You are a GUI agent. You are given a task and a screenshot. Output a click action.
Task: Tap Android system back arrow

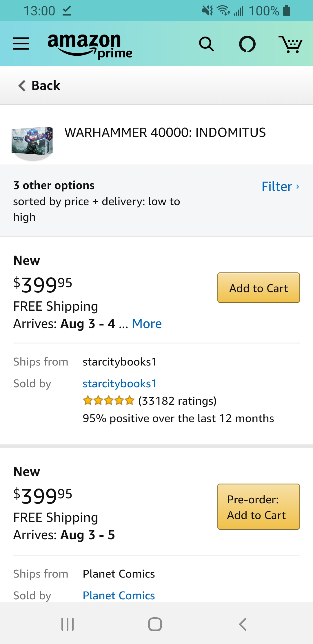(243, 624)
